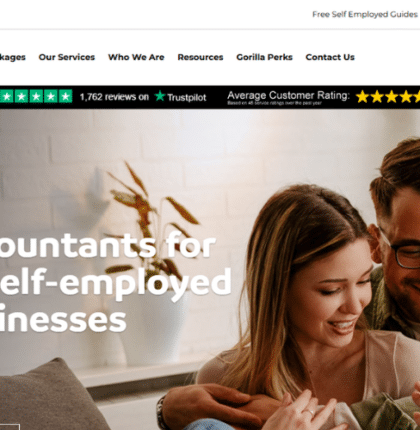
Task: Open the Gorilla Perks page
Action: [x=264, y=57]
